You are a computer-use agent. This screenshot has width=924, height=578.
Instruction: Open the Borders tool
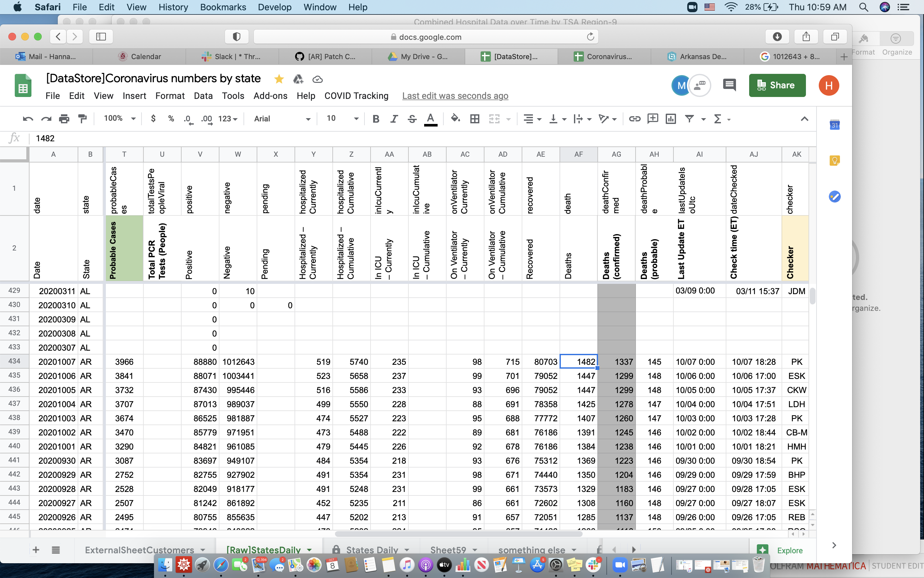tap(475, 119)
